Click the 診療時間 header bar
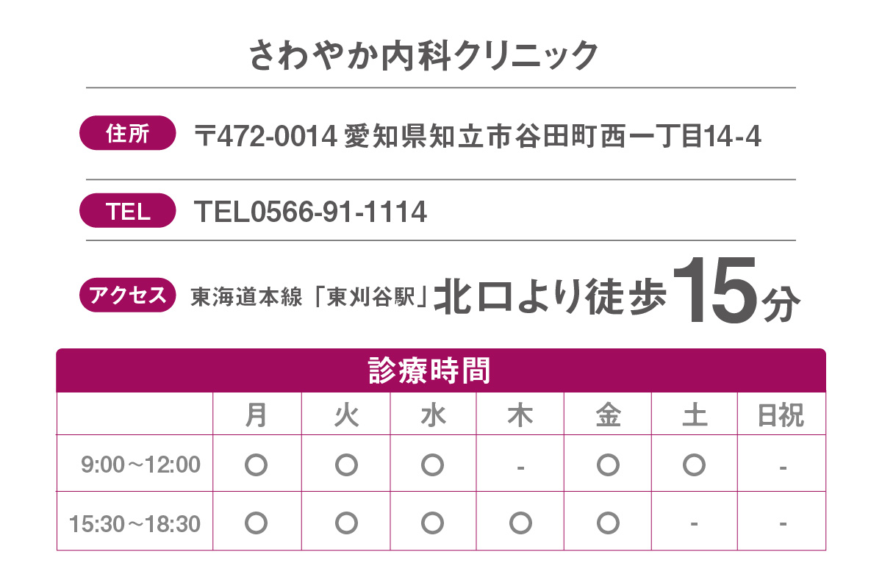Image resolution: width=882 pixels, height=588 pixels. [x=441, y=370]
